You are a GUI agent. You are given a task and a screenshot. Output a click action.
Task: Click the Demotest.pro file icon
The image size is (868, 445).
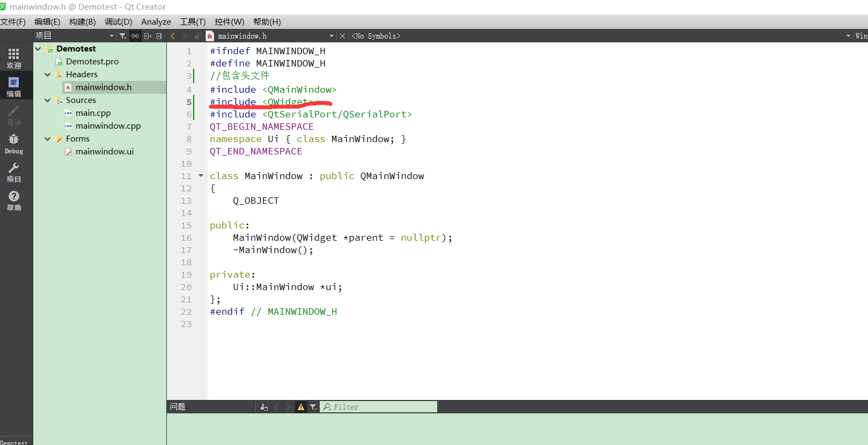point(59,62)
